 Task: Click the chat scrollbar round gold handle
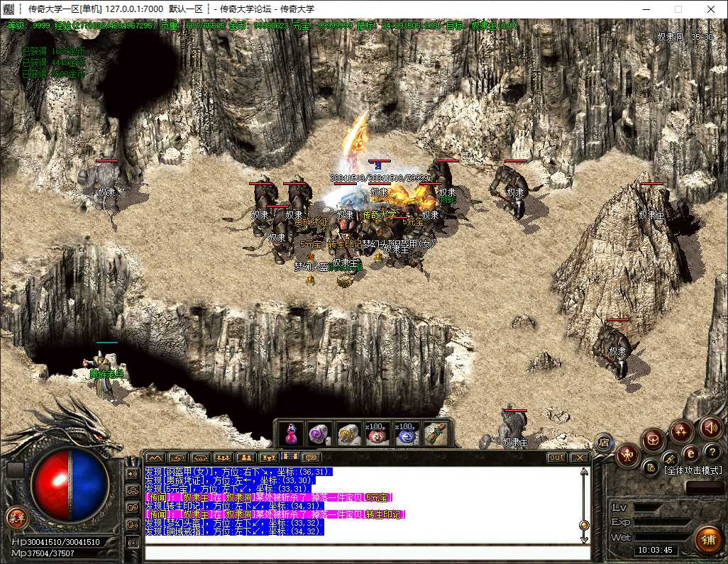(584, 526)
